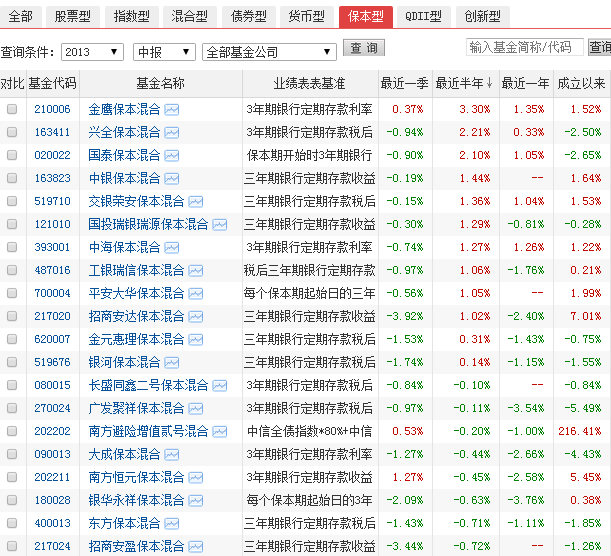Open fund code link 163823

tap(52, 178)
